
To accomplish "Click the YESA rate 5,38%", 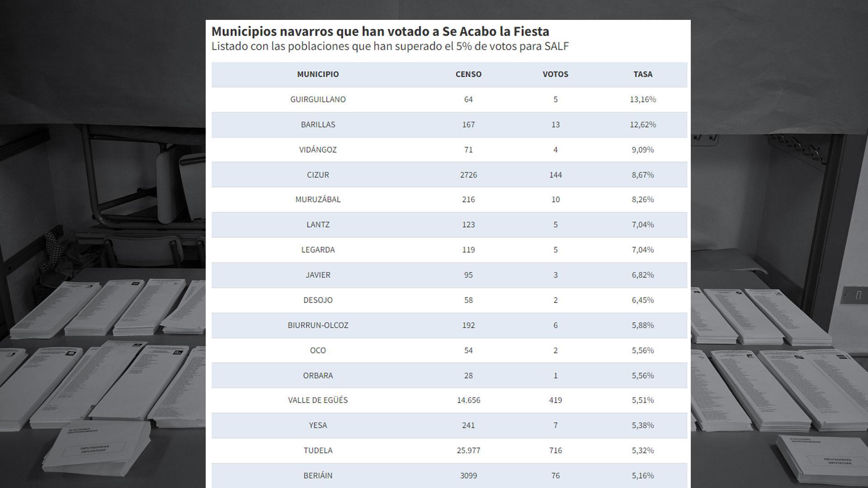I will 642,425.
